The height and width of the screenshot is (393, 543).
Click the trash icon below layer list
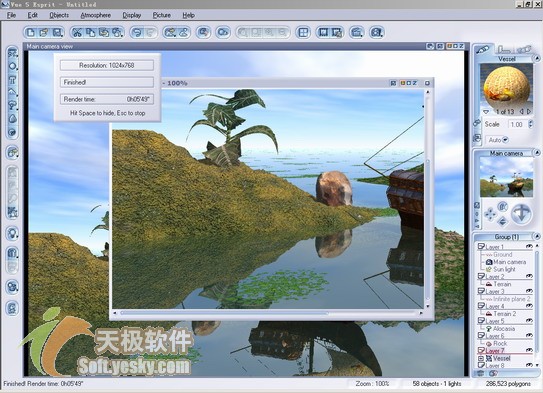tap(481, 373)
